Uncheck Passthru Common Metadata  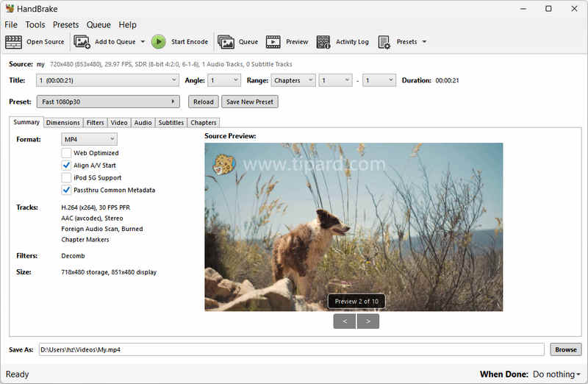(x=66, y=190)
